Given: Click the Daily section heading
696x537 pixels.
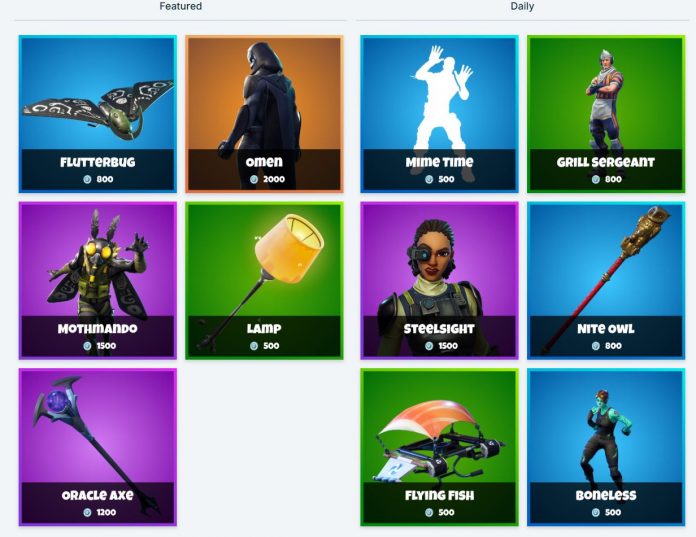Looking at the screenshot, I should pyautogui.click(x=522, y=6).
